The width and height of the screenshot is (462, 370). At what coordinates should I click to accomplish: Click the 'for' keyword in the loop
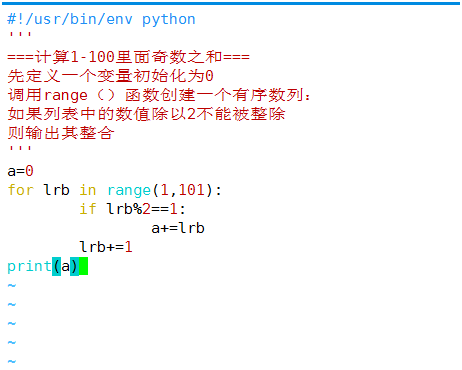click(x=21, y=190)
